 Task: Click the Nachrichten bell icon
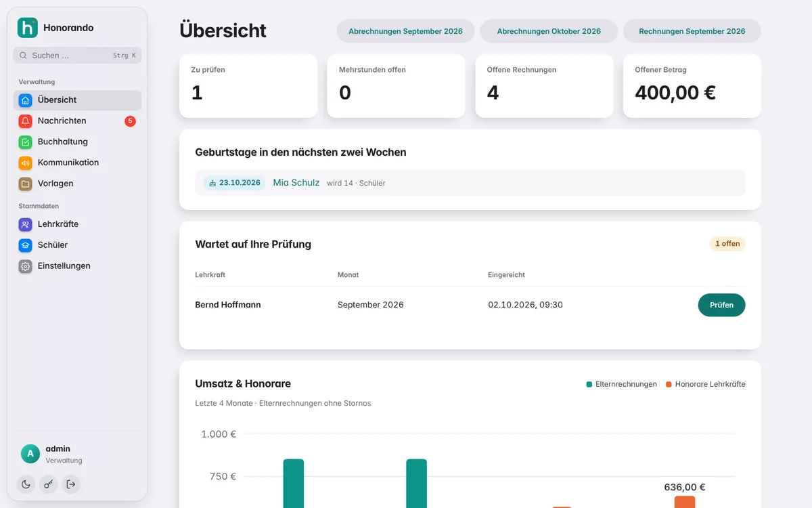click(26, 121)
